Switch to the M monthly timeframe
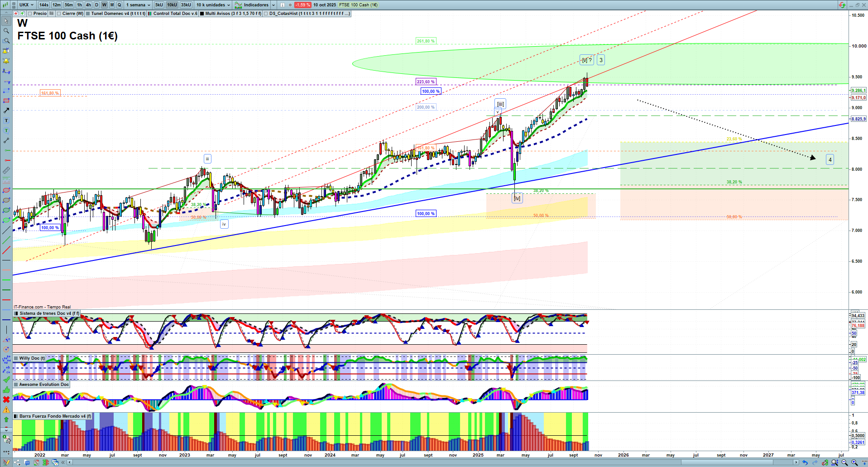The height and width of the screenshot is (467, 868). [112, 5]
